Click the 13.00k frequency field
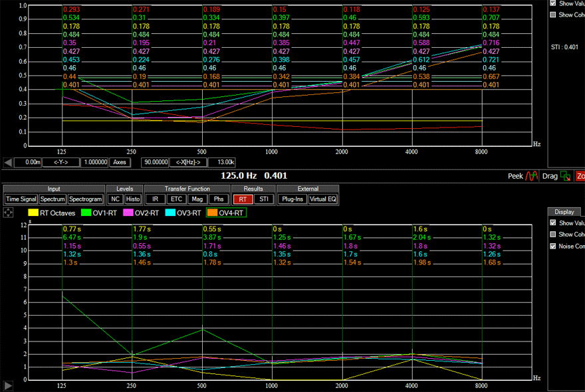The image size is (585, 392). 221,162
